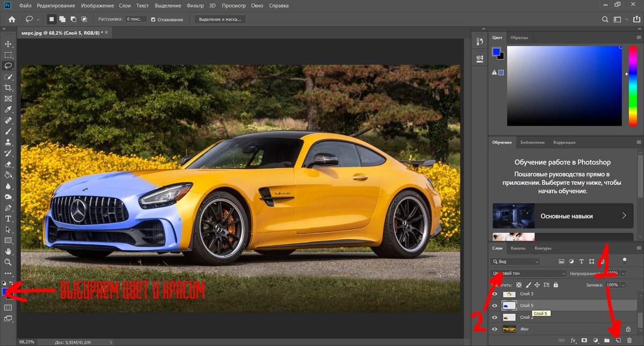Open search icon in top-right corner
This screenshot has height=346, width=644.
(605, 19)
